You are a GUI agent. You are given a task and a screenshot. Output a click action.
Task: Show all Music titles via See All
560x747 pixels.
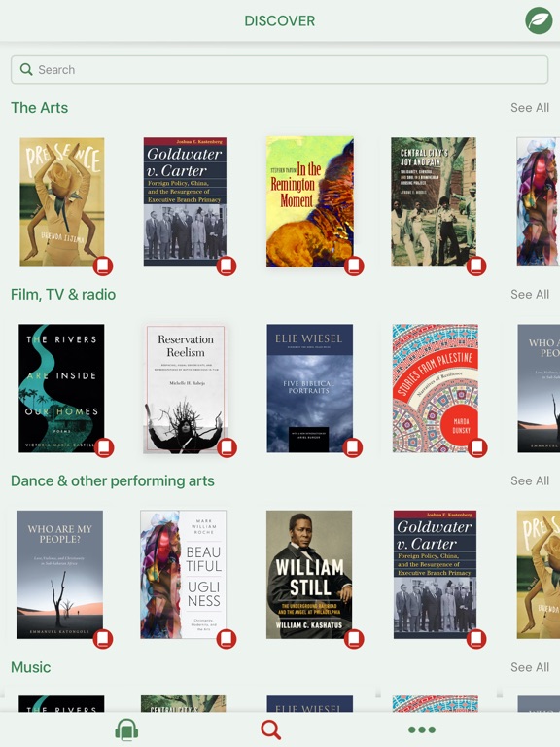(x=530, y=667)
